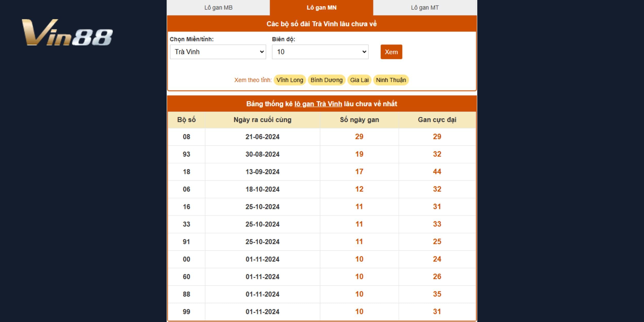Image resolution: width=644 pixels, height=322 pixels.
Task: Click the Số ngày gan column header
Action: point(359,120)
